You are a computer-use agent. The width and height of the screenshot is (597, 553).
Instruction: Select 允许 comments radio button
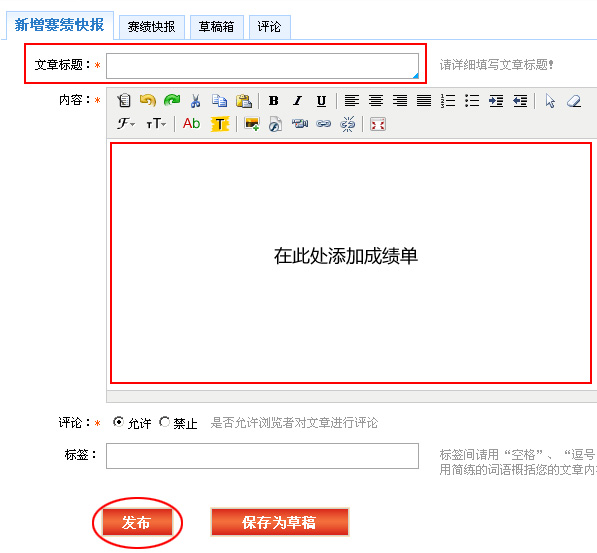point(118,422)
